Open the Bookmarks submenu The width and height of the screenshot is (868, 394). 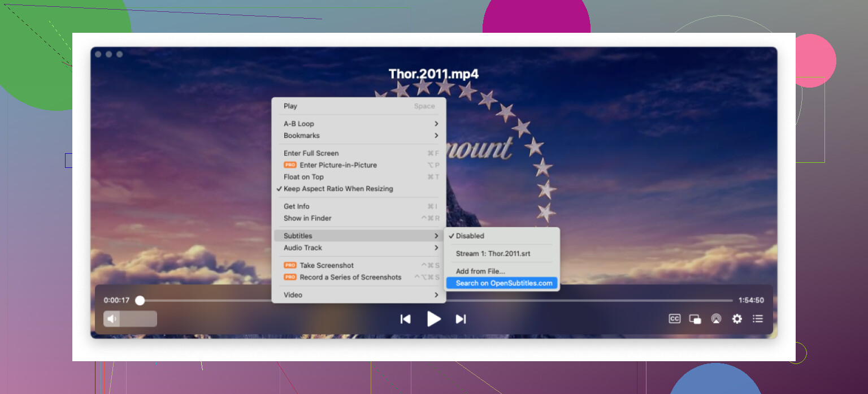359,136
